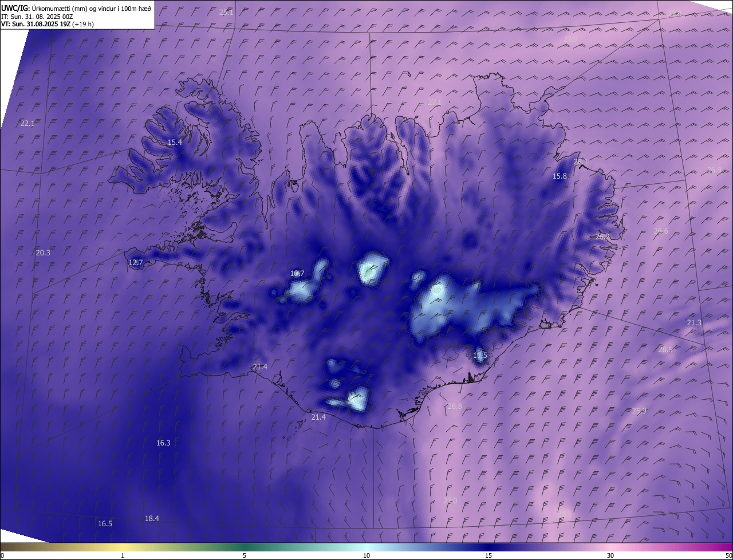The width and height of the screenshot is (733, 560).
Task: Click the 21.3 value on the map
Action: point(694,323)
